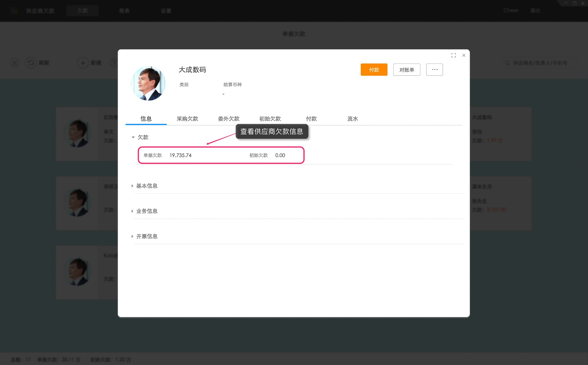The height and width of the screenshot is (365, 588).
Task: Click the orange 付款 button
Action: [374, 70]
